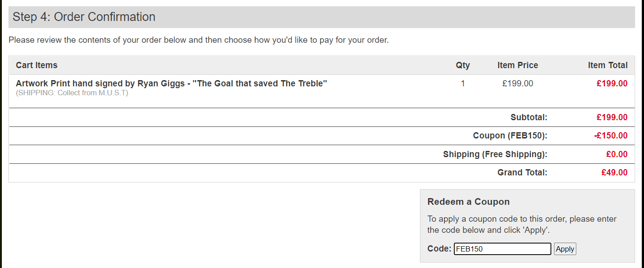Click the coupon Code input field

502,249
